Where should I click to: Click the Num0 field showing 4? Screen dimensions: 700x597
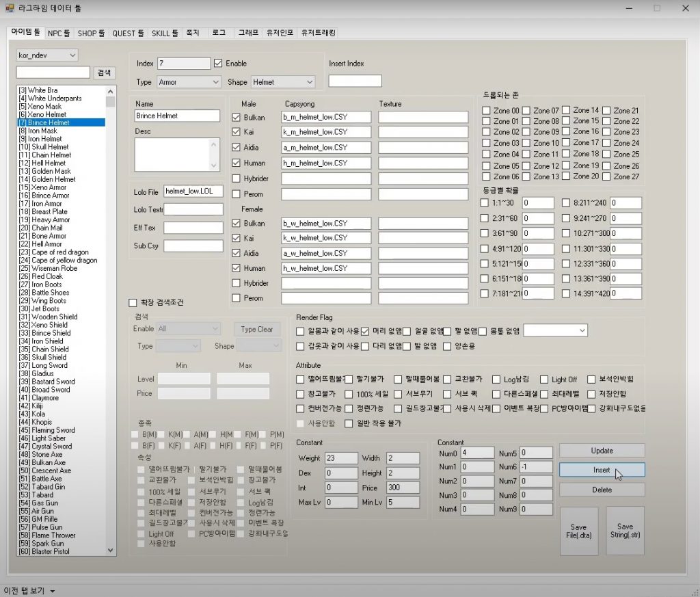(477, 453)
